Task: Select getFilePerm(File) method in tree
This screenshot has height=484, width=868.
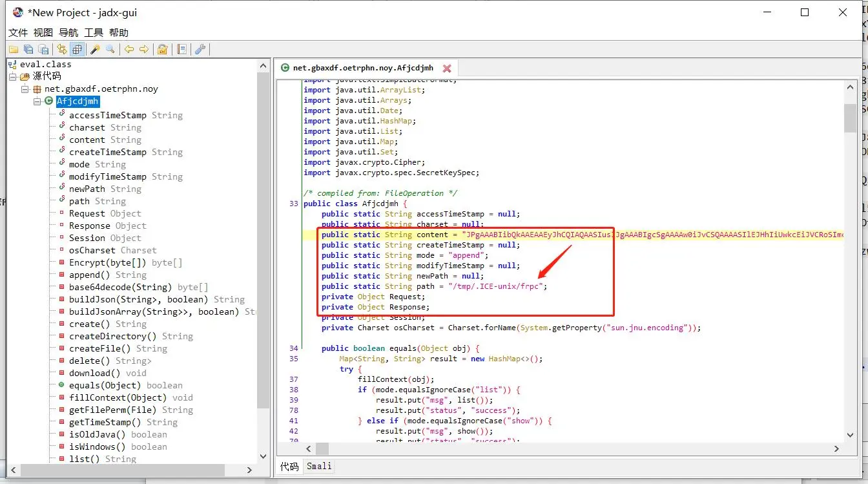Action: pos(131,410)
